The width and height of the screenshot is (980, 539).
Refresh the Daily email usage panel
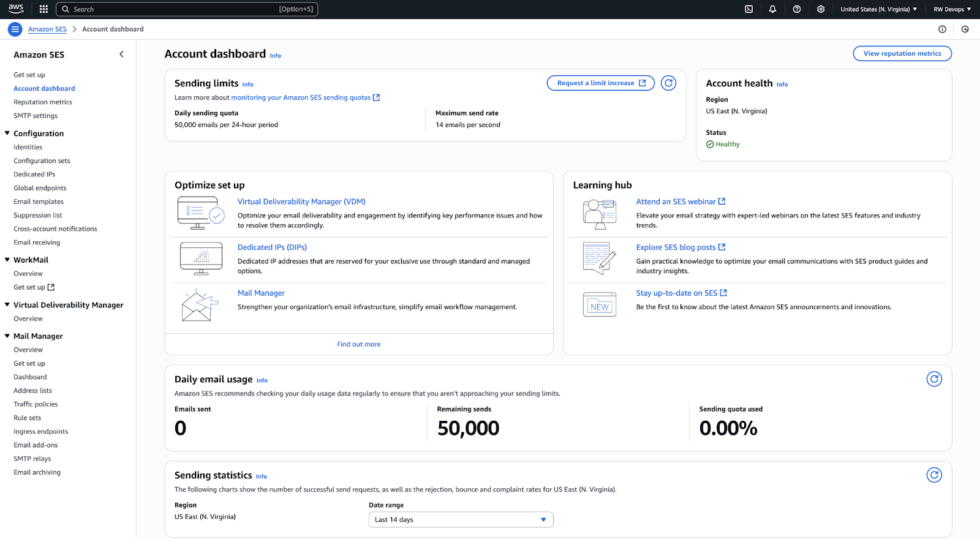[933, 379]
